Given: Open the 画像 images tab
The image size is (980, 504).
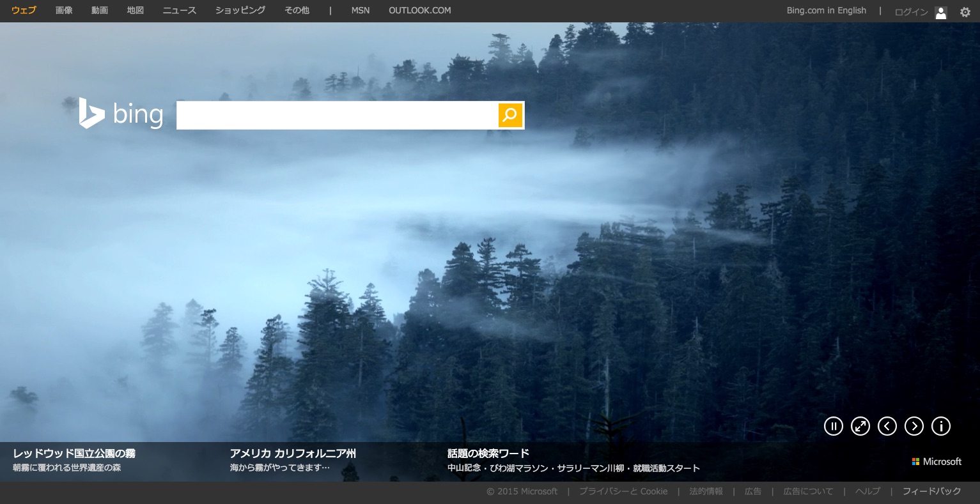Looking at the screenshot, I should pos(64,10).
